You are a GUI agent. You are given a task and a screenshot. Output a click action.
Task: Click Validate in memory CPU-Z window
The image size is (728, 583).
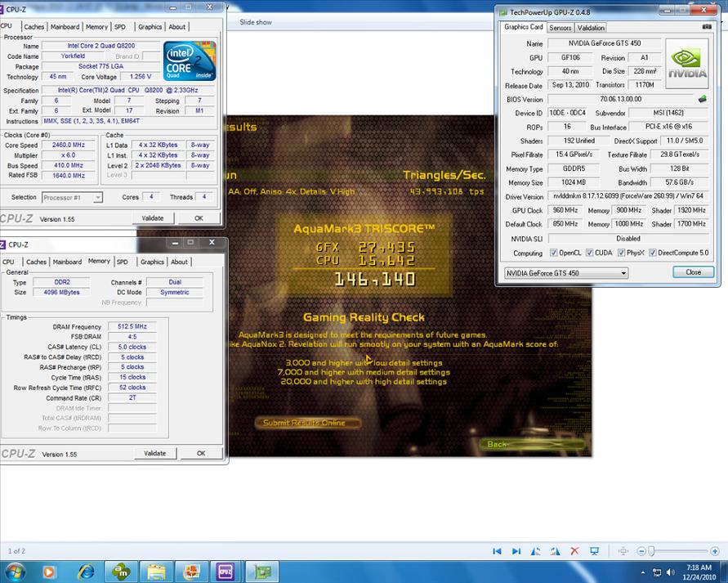(155, 453)
